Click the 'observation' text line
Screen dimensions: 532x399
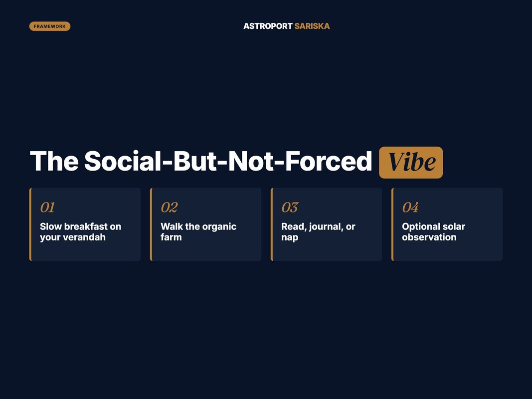(x=429, y=237)
